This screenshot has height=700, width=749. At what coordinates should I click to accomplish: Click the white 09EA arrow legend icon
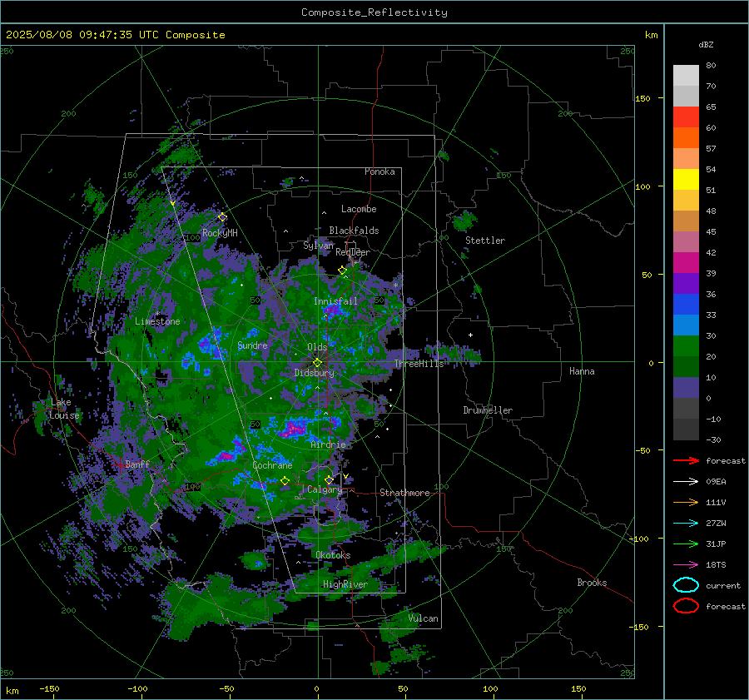coord(686,482)
